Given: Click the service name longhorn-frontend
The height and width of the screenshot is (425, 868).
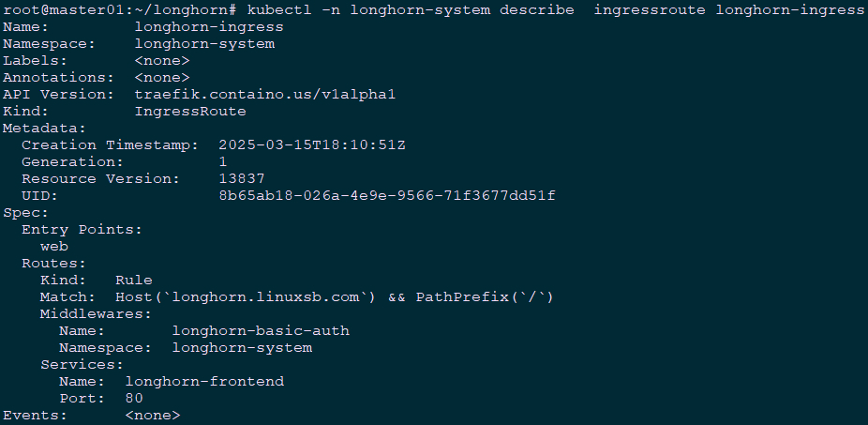Looking at the screenshot, I should [x=204, y=382].
